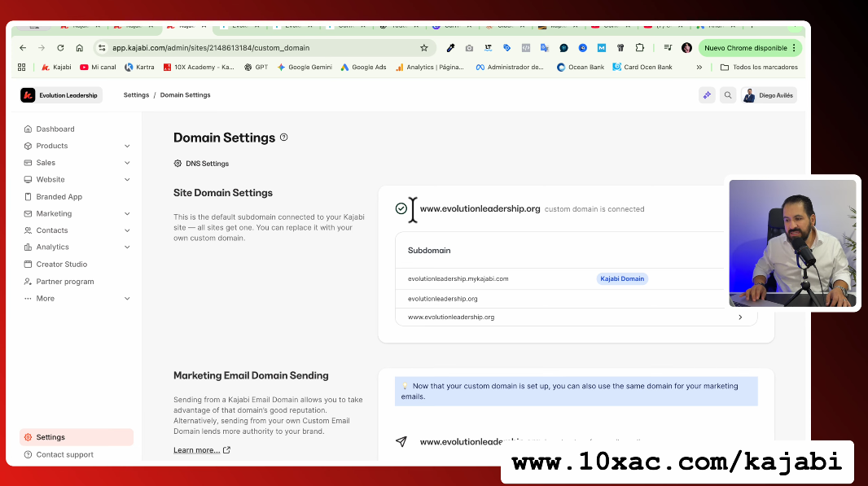Viewport: 868px width, 486px height.
Task: Click the browser back arrow
Action: click(x=23, y=48)
